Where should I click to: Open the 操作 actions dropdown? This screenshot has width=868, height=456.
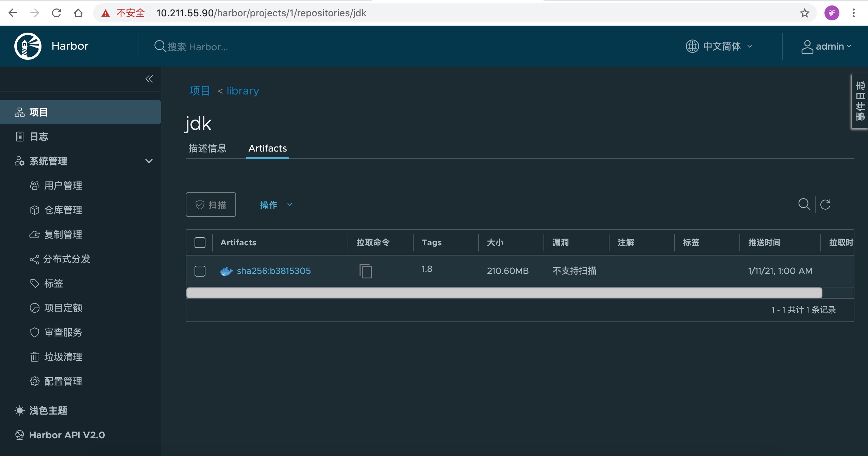[x=276, y=205]
